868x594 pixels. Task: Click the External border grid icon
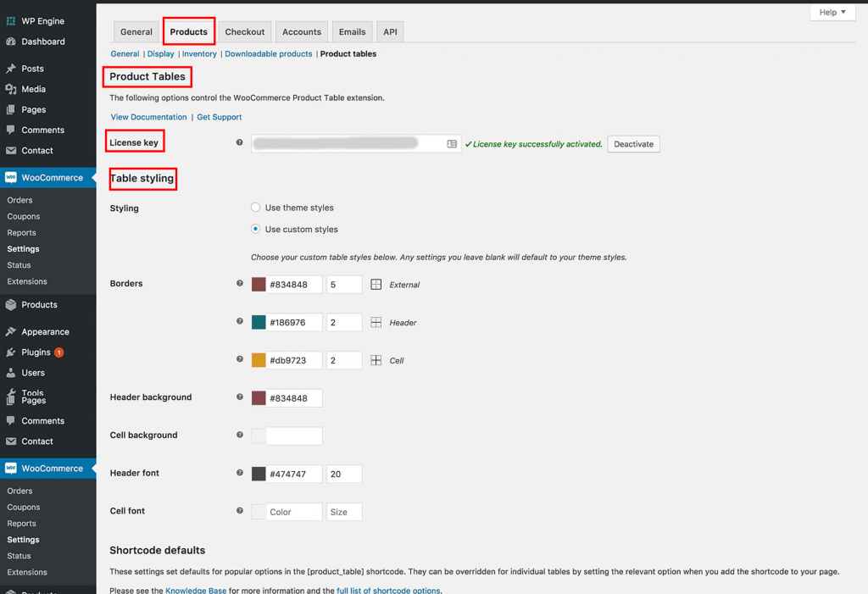pos(376,285)
